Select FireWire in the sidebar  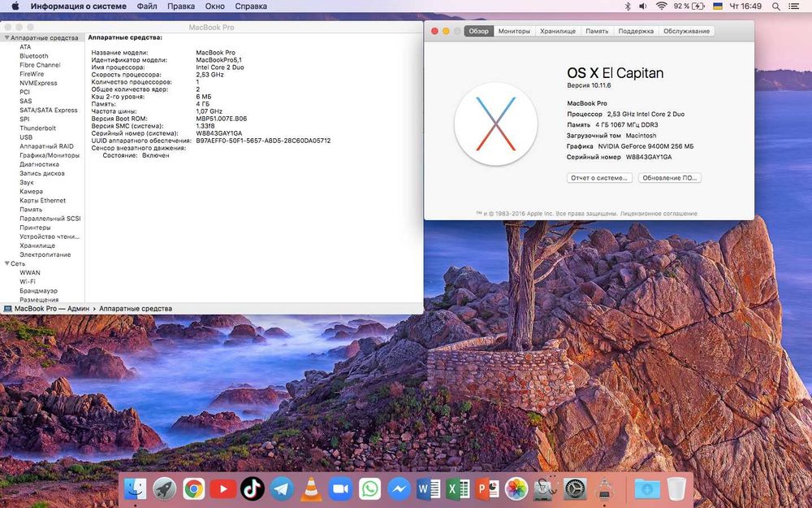click(31, 74)
